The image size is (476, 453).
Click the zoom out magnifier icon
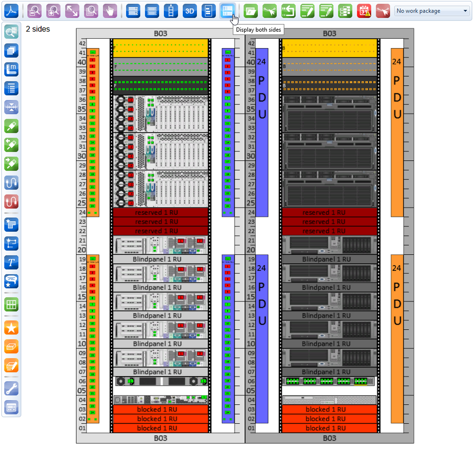pos(34,11)
